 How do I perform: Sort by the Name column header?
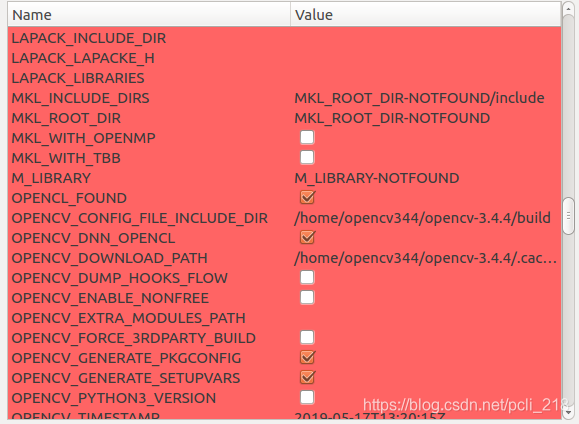(149, 15)
